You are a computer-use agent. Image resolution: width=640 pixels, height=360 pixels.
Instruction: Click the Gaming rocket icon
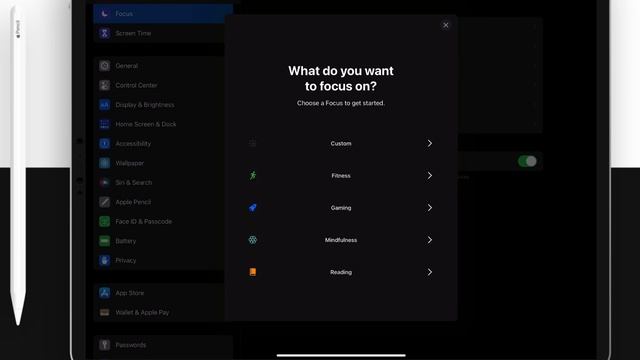click(253, 208)
